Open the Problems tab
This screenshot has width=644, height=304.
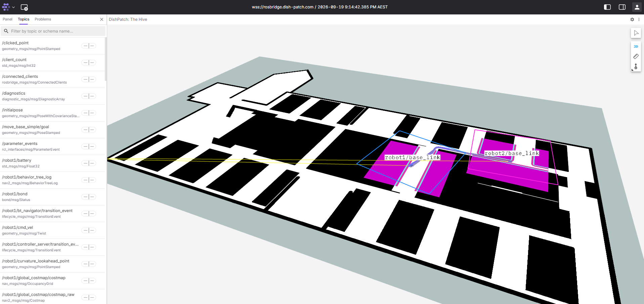click(43, 19)
